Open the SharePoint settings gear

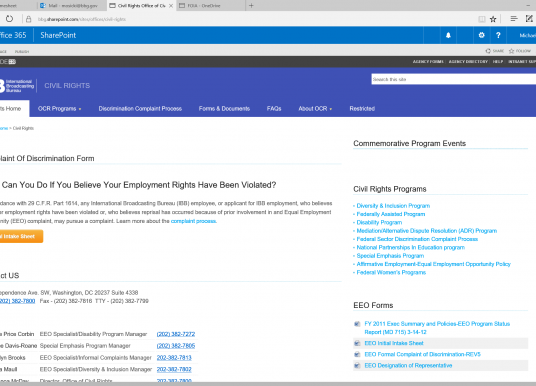(x=481, y=35)
